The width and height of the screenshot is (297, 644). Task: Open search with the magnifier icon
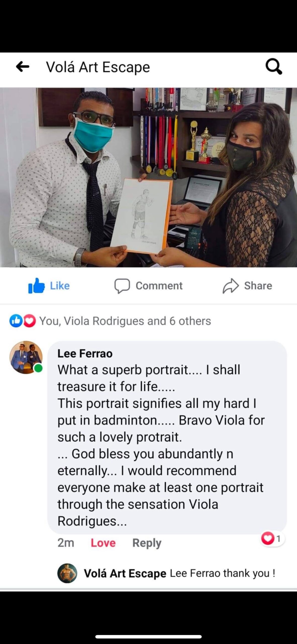click(x=274, y=67)
